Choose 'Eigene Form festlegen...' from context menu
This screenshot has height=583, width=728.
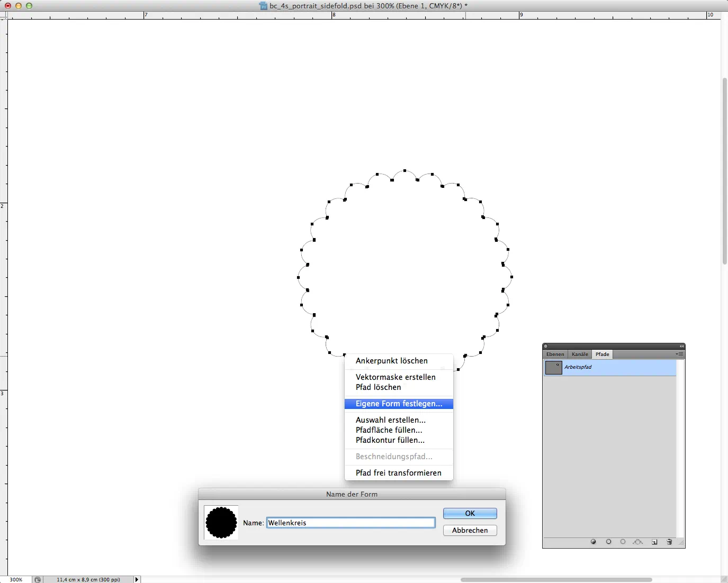pyautogui.click(x=399, y=404)
